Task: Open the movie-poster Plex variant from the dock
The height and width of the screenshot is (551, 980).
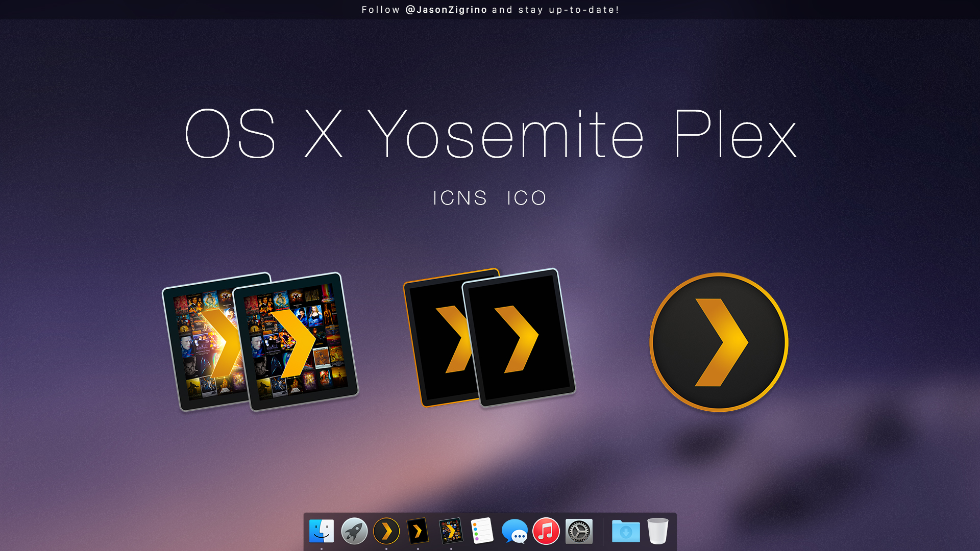Action: (451, 531)
